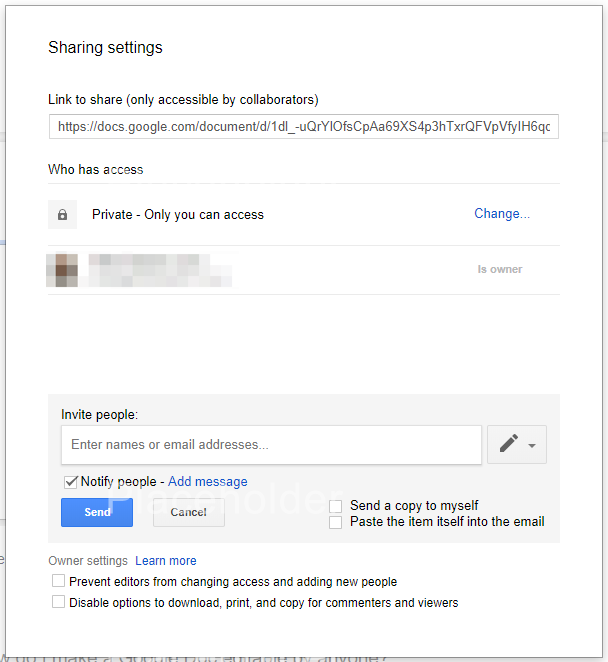Open the Change... access link
This screenshot has width=608, height=662.
click(x=501, y=214)
